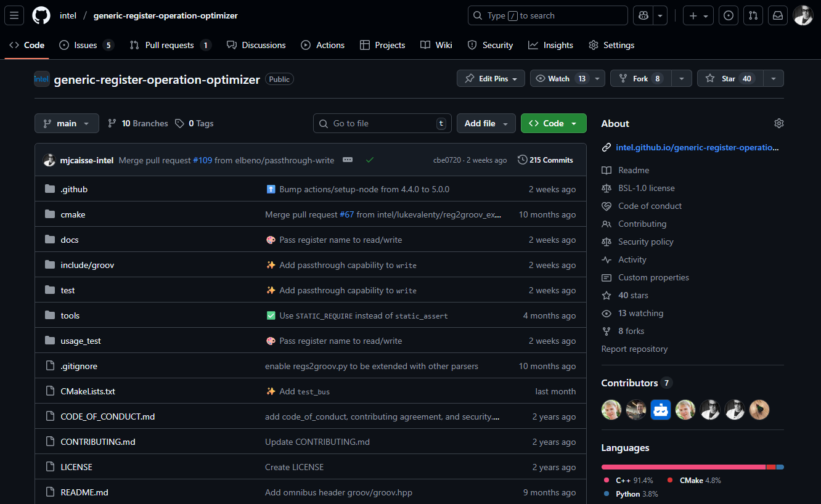The width and height of the screenshot is (821, 504).
Task: Expand the main branch selector dropdown
Action: pos(67,123)
